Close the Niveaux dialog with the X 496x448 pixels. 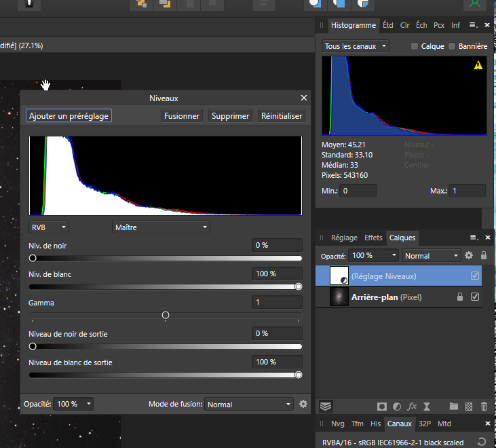pos(304,98)
